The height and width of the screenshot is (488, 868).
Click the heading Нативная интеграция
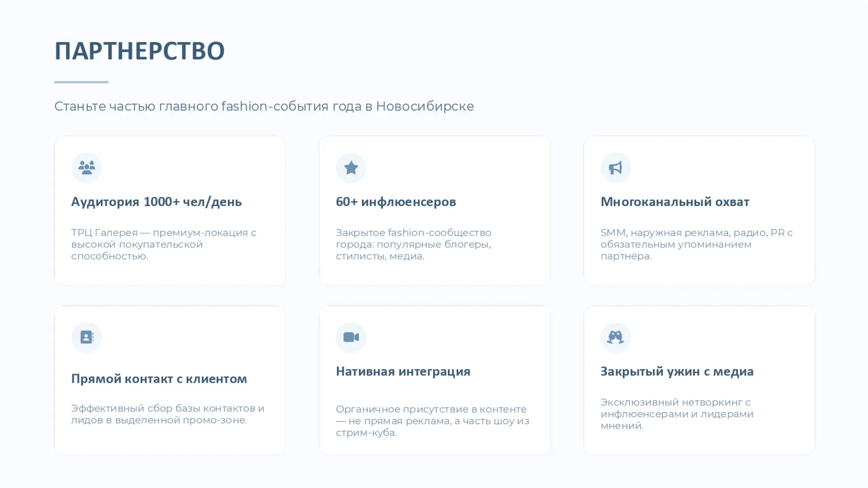point(403,371)
